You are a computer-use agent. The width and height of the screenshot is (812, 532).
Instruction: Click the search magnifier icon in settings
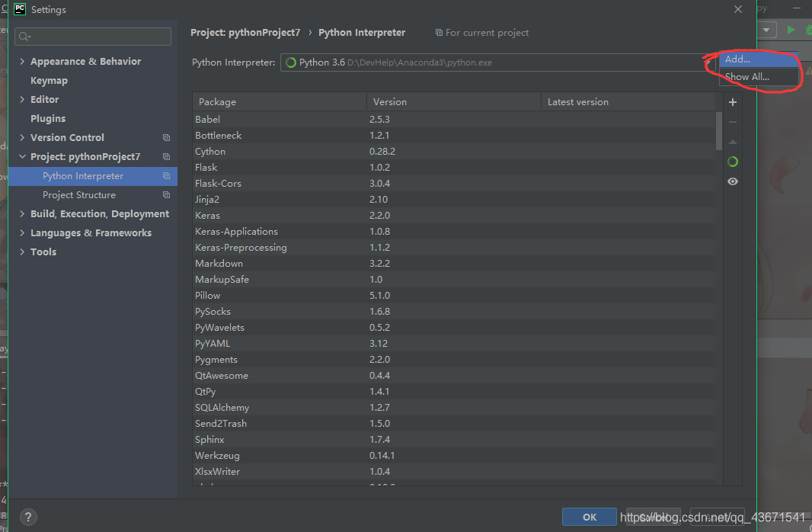(24, 37)
